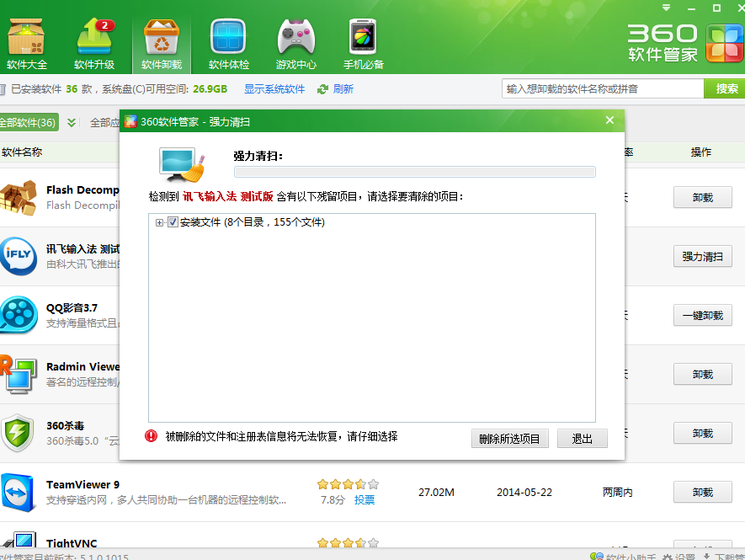Viewport: 745px width, 560px height.
Task: Click 删除所选项目 button
Action: coord(510,438)
